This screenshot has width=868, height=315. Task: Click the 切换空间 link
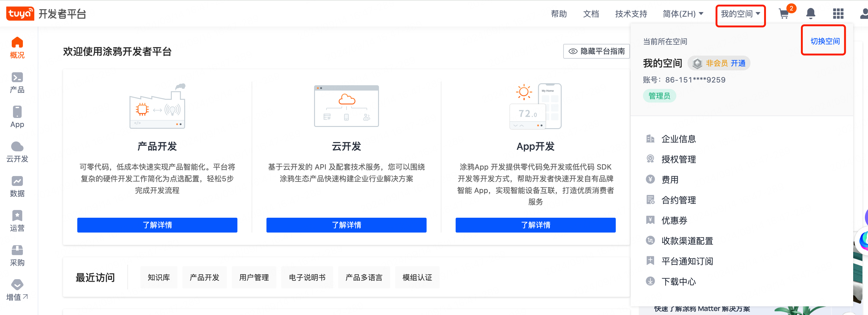coord(824,41)
